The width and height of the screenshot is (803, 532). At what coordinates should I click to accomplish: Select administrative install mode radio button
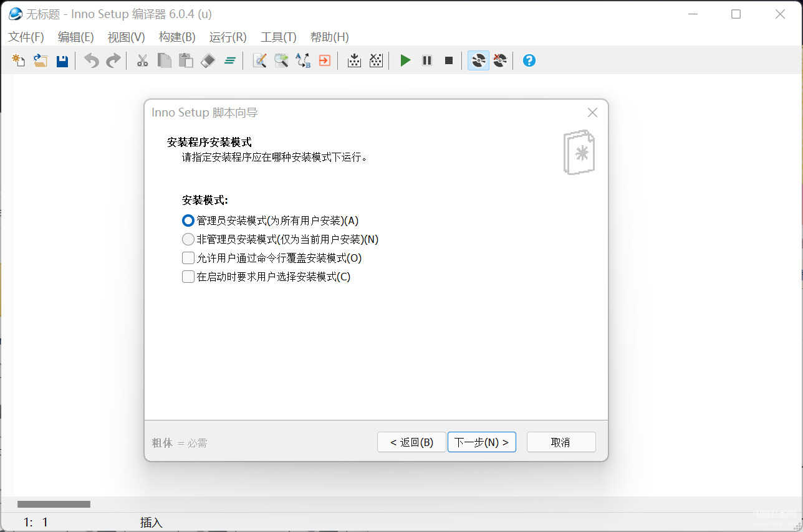pyautogui.click(x=188, y=221)
